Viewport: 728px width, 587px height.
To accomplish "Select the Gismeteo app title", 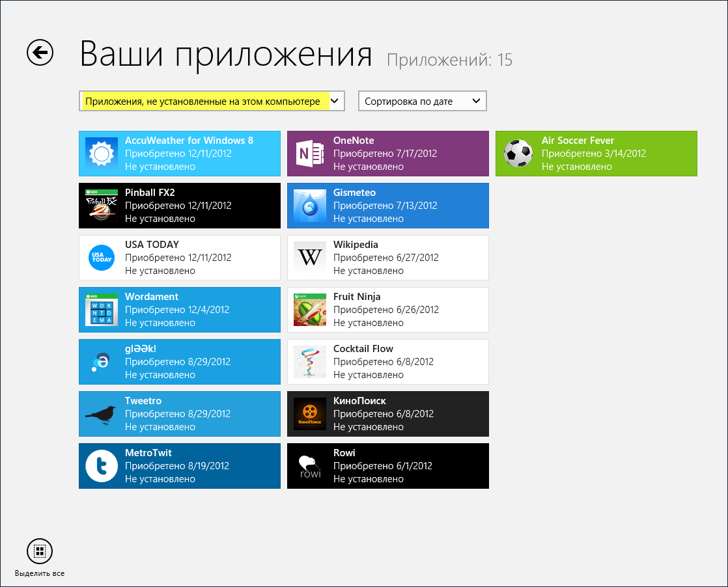I will pyautogui.click(x=355, y=193).
